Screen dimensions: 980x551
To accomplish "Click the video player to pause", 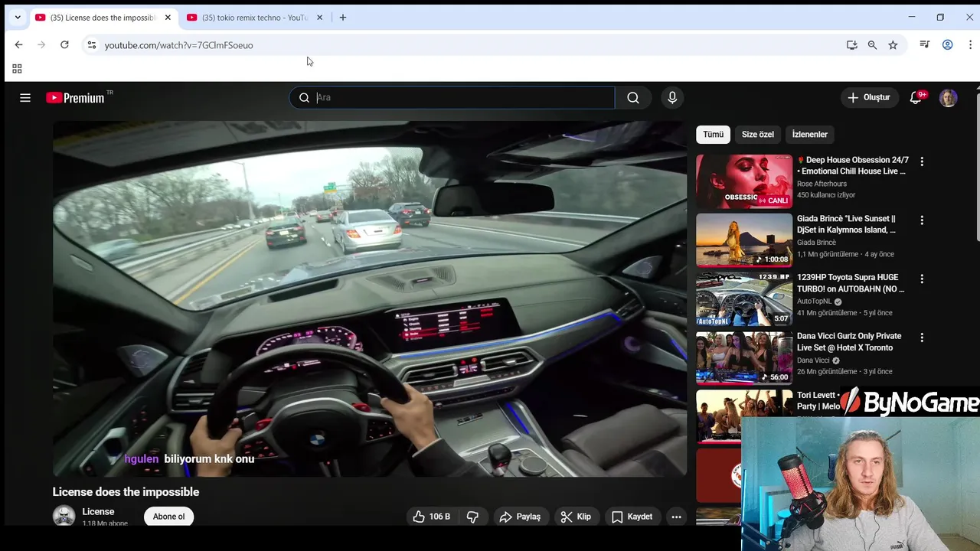I will (369, 298).
